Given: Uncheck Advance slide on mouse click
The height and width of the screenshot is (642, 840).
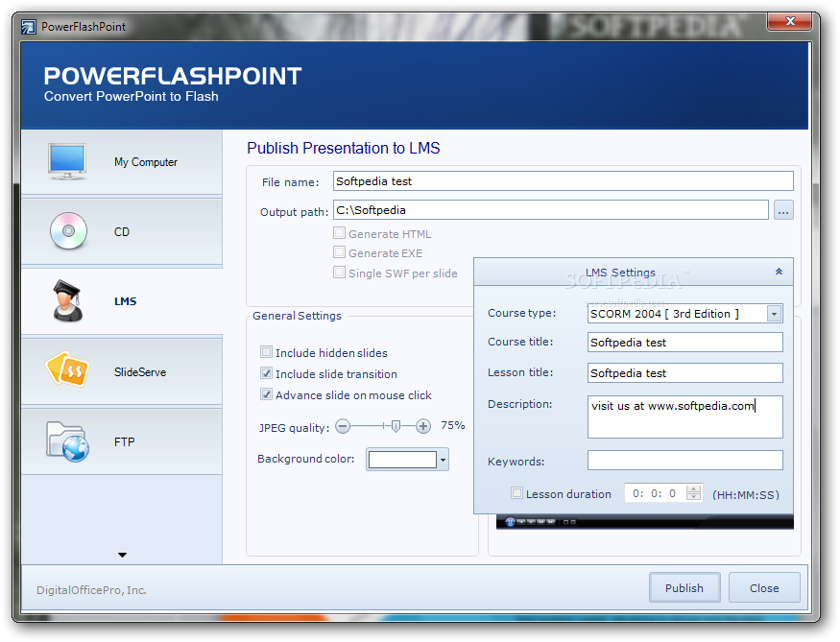Looking at the screenshot, I should 266,394.
